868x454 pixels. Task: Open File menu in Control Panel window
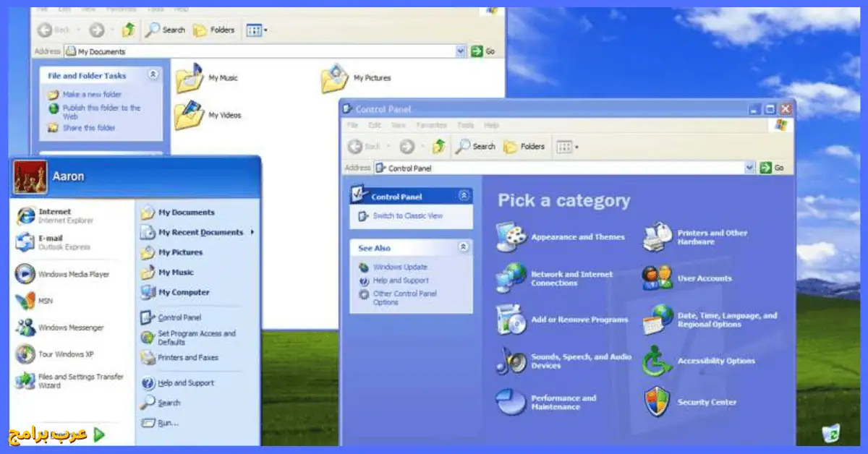point(353,125)
